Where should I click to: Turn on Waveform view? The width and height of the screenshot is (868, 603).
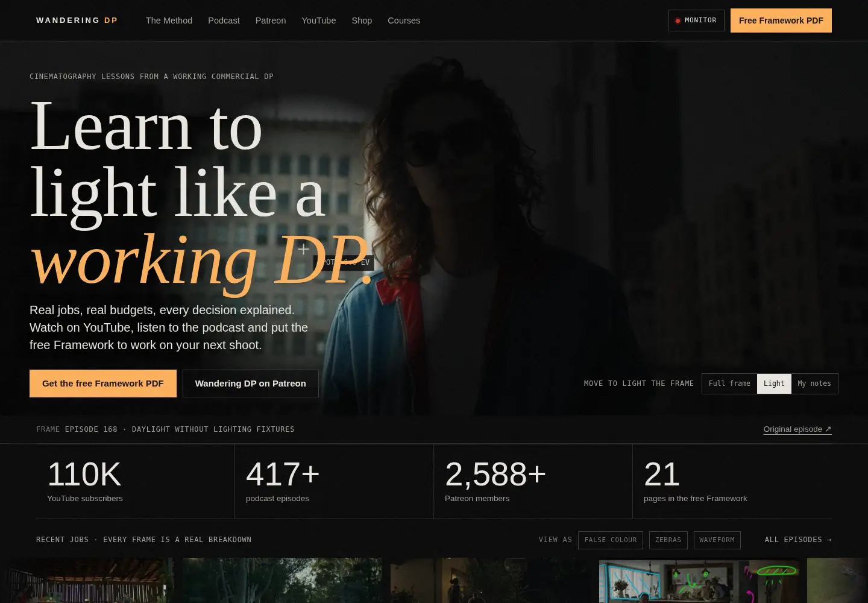(x=717, y=540)
